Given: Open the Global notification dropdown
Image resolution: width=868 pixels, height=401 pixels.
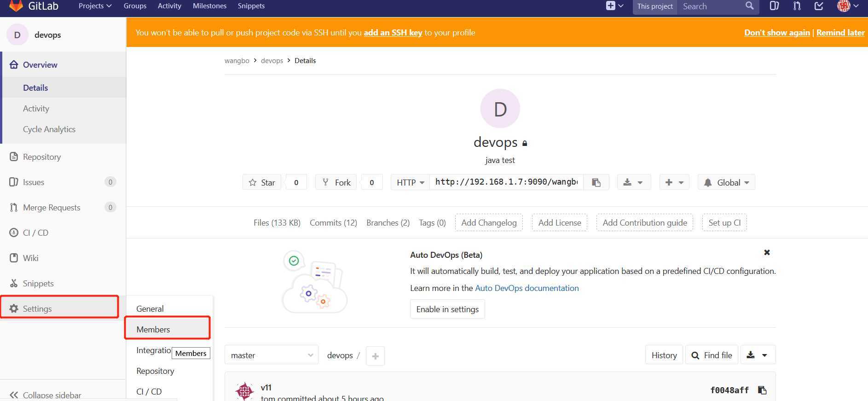Looking at the screenshot, I should pyautogui.click(x=726, y=182).
